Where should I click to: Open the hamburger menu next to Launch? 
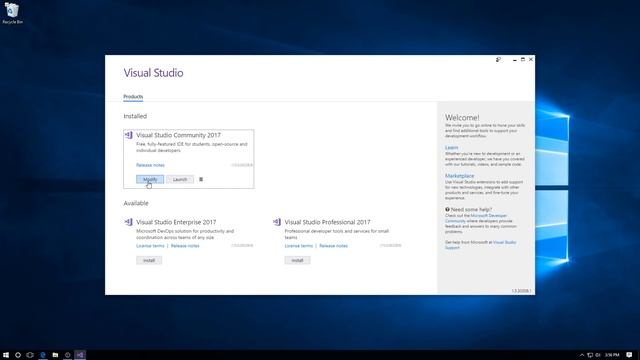pyautogui.click(x=201, y=179)
